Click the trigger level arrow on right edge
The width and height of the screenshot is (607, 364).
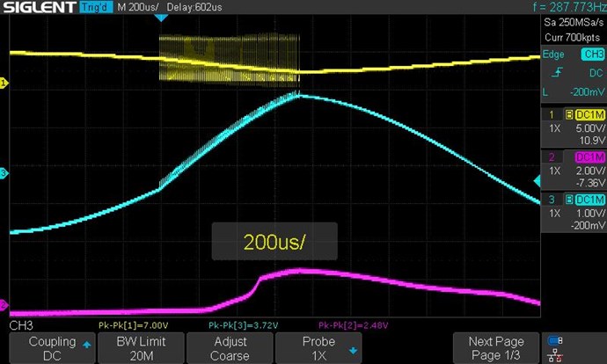point(537,180)
